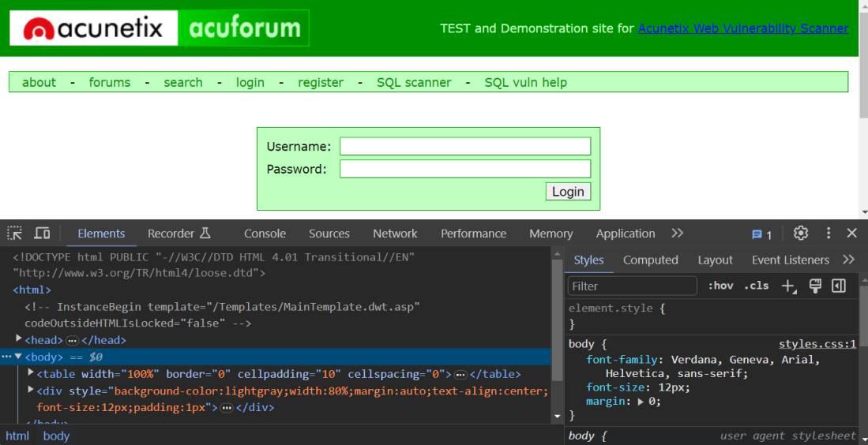Select the Computed pane tab
Image resolution: width=868 pixels, height=445 pixels.
651,260
